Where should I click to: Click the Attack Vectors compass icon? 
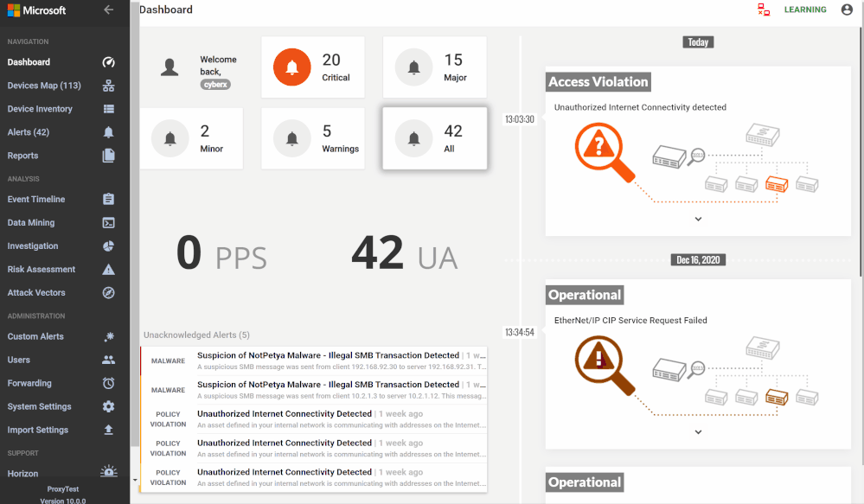(109, 292)
